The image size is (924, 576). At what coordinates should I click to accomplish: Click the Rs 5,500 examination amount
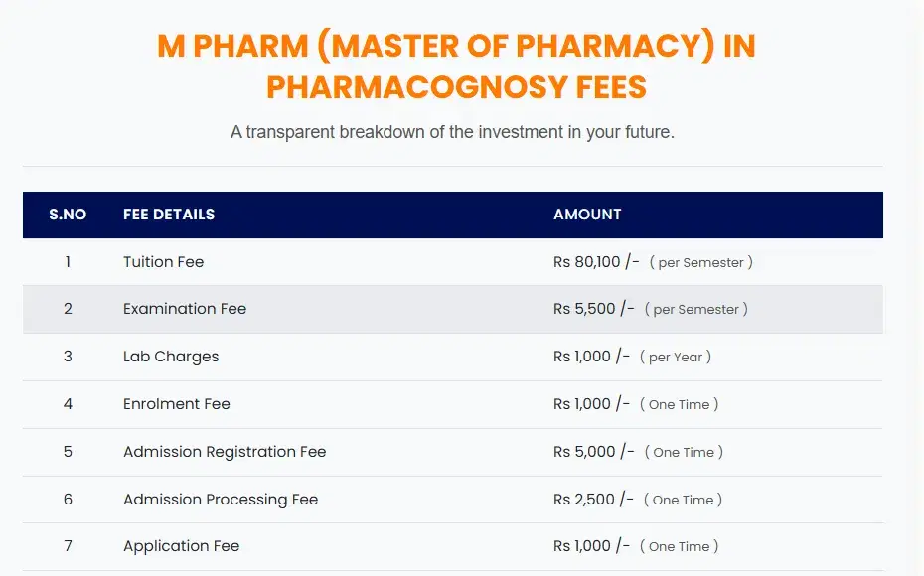coord(594,309)
